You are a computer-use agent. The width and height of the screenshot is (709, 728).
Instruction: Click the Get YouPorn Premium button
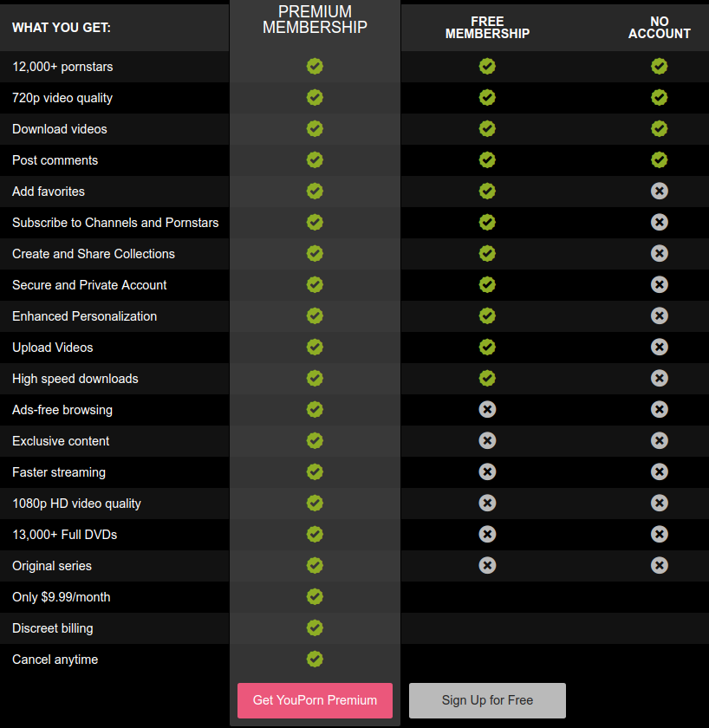point(315,700)
